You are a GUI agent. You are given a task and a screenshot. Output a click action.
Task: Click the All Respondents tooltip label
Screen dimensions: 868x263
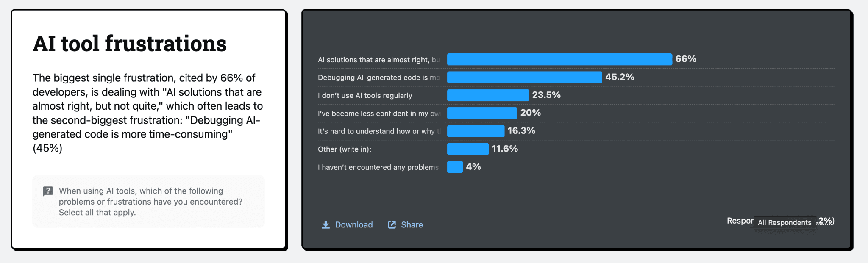coord(785,223)
